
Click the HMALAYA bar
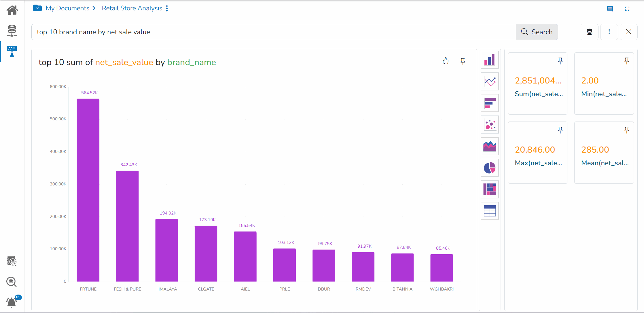tap(166, 250)
